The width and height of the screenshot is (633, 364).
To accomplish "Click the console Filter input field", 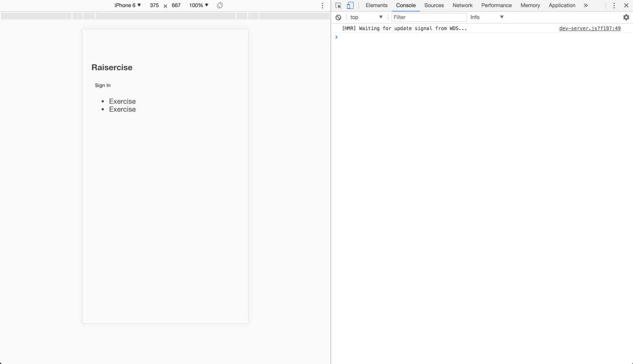I will coord(429,17).
